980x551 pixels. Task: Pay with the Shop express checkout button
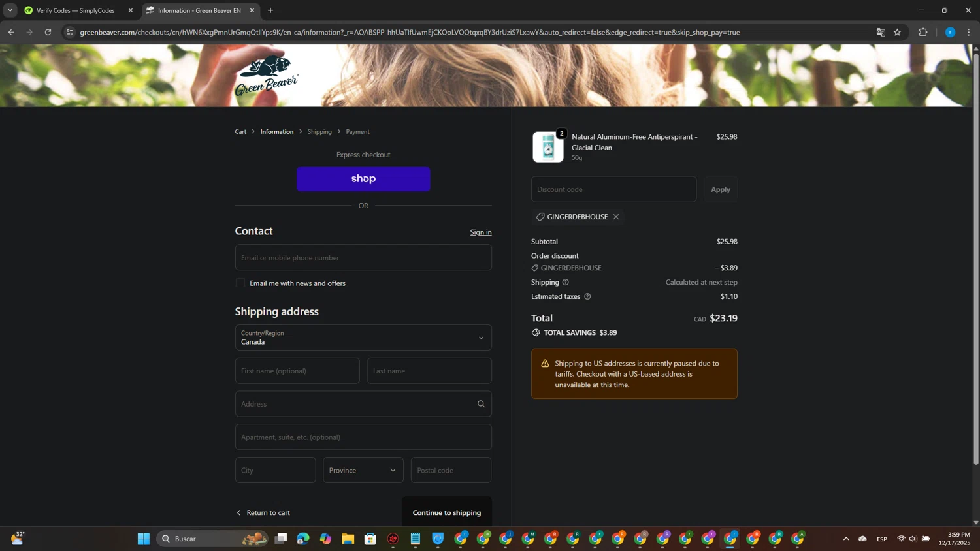(x=363, y=179)
